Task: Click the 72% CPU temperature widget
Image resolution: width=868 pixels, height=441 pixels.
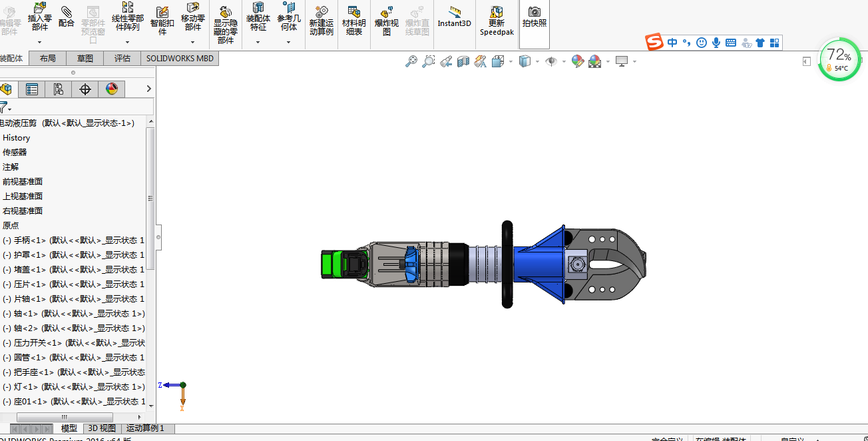Action: pos(839,60)
